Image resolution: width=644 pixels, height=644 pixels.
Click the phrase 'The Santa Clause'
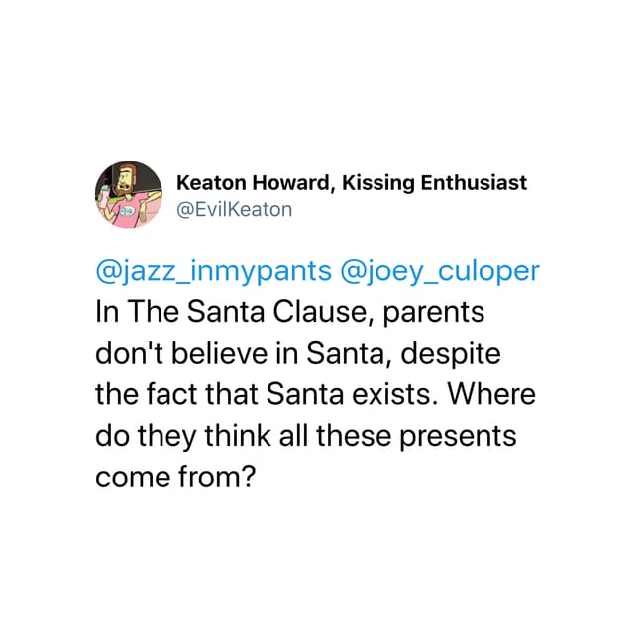click(x=247, y=312)
